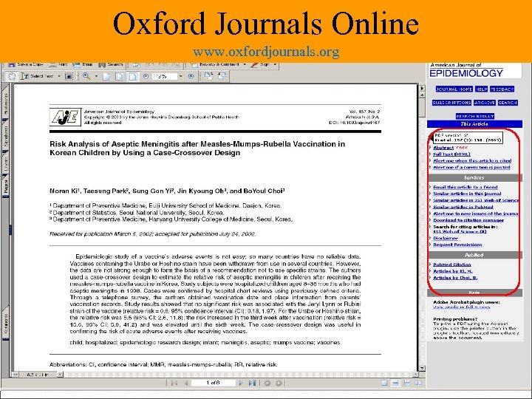Click the previous view round button
The image size is (532, 399).
tap(267, 383)
